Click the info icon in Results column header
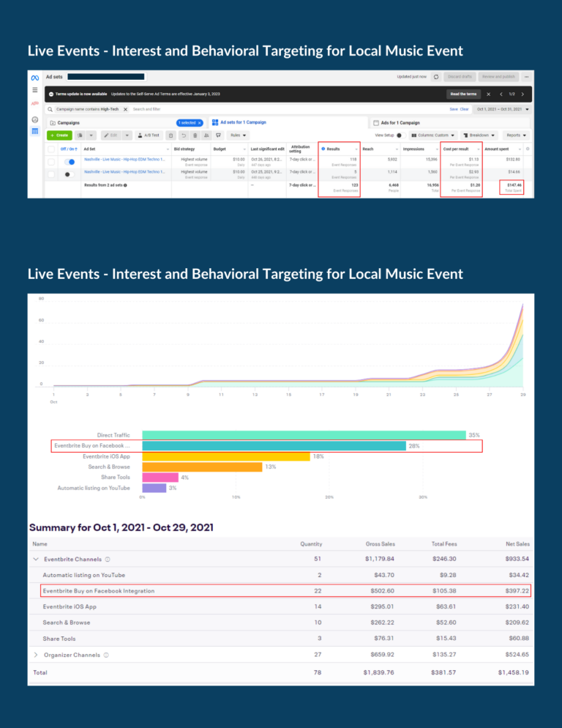Screen dimensions: 562x728 pyautogui.click(x=323, y=149)
